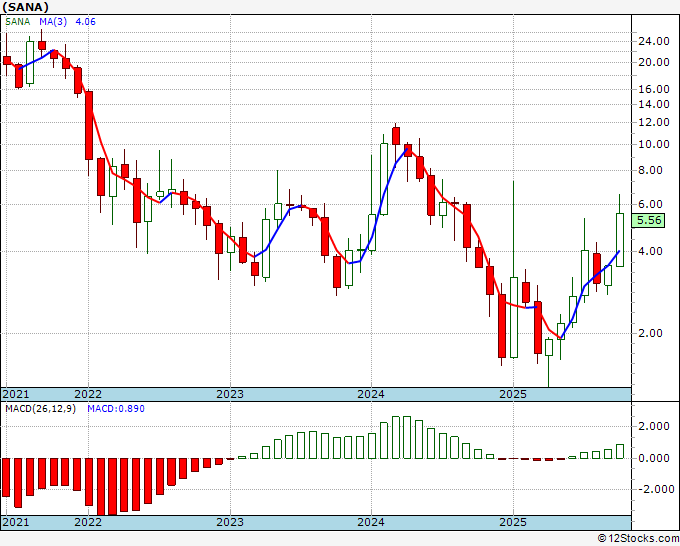This screenshot has height=546, width=680.
Task: Click 2025 on the MACD panel timeline
Action: (x=513, y=522)
